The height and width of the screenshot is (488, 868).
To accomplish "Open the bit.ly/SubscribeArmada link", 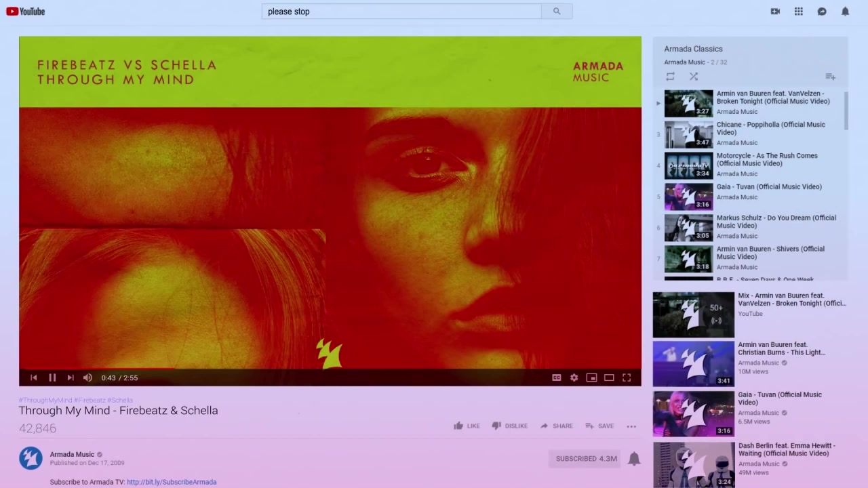I will point(172,482).
